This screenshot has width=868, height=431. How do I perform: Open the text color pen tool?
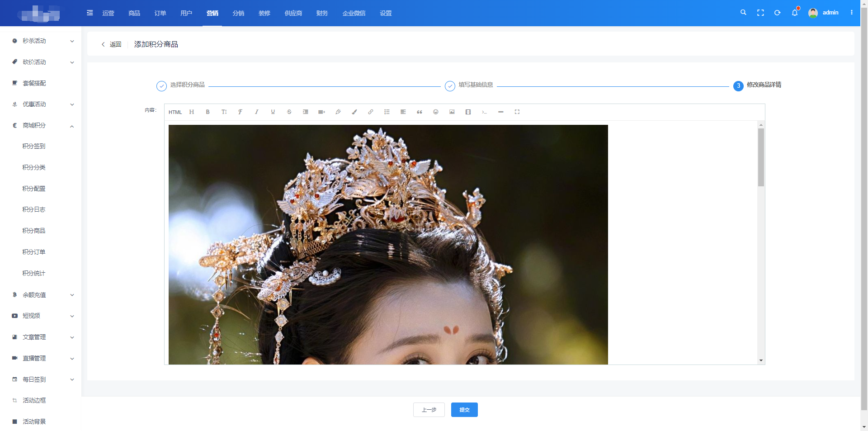pos(338,112)
